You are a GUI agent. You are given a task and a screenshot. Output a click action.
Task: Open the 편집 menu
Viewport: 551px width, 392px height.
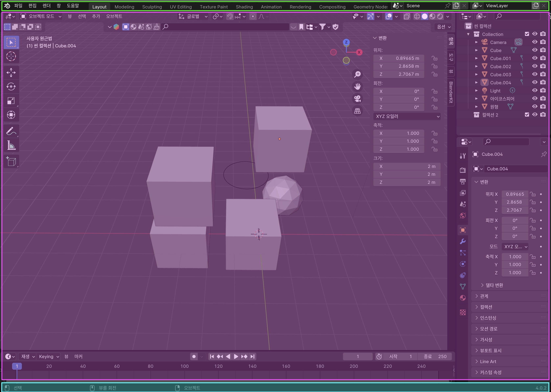[x=32, y=6]
